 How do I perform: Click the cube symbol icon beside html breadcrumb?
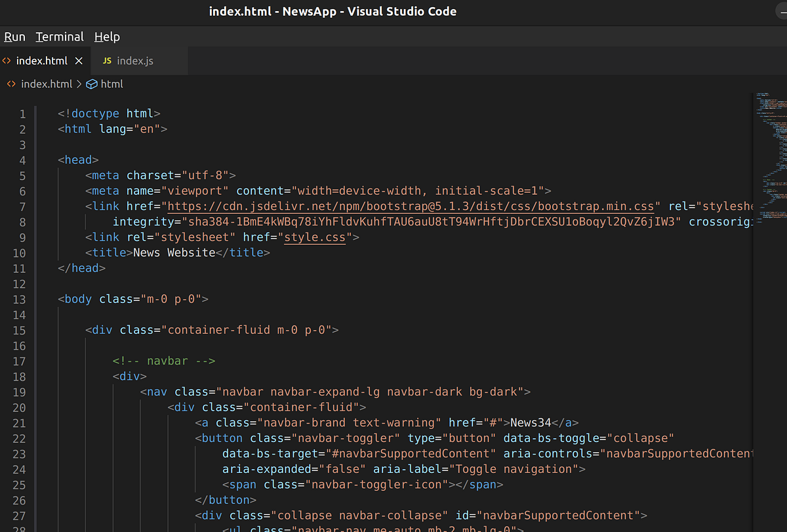click(91, 84)
